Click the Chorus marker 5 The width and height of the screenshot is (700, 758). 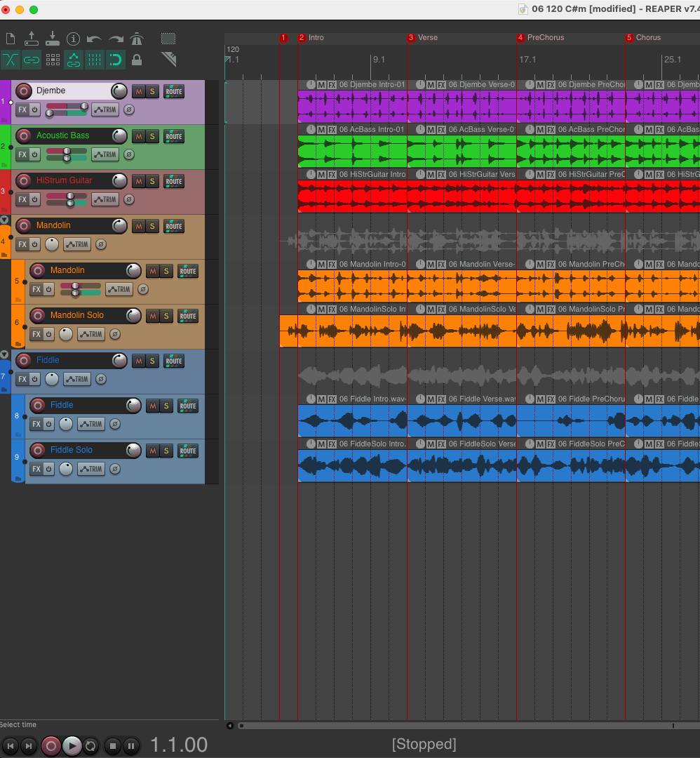pos(629,38)
